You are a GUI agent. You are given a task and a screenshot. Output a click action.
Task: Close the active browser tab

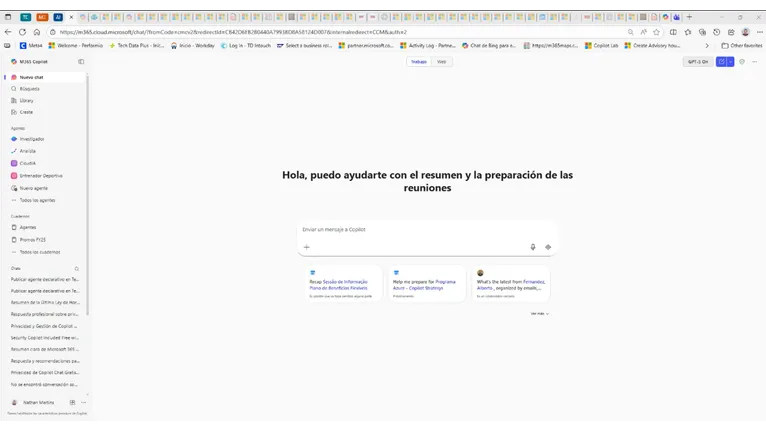pyautogui.click(x=71, y=17)
